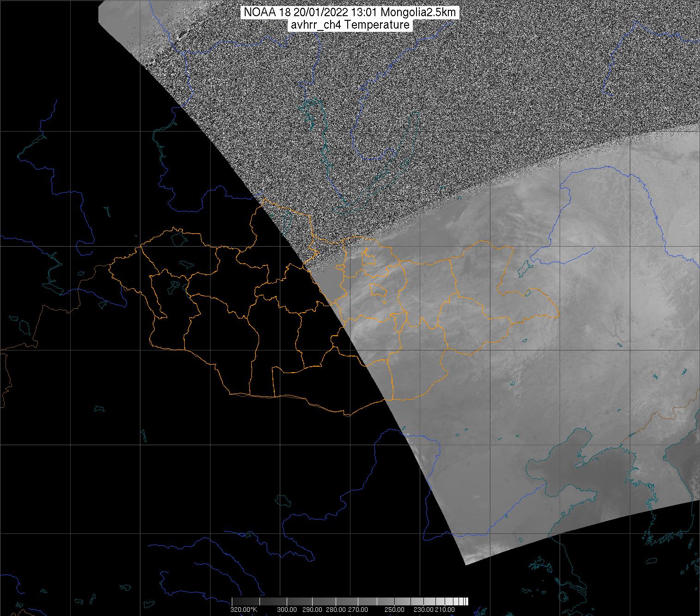Click the grayscale temperature legend bar
The image size is (700, 616).
pos(350,601)
